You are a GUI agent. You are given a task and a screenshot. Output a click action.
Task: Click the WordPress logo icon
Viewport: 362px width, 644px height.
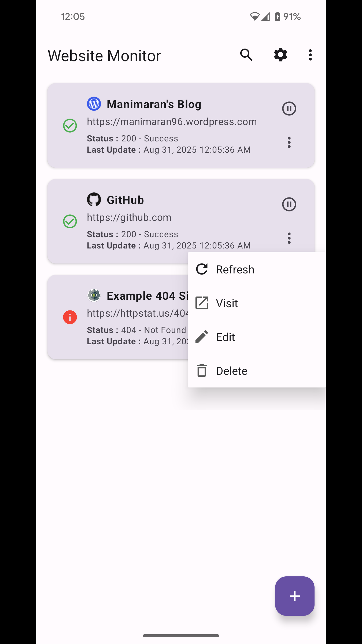(x=94, y=104)
